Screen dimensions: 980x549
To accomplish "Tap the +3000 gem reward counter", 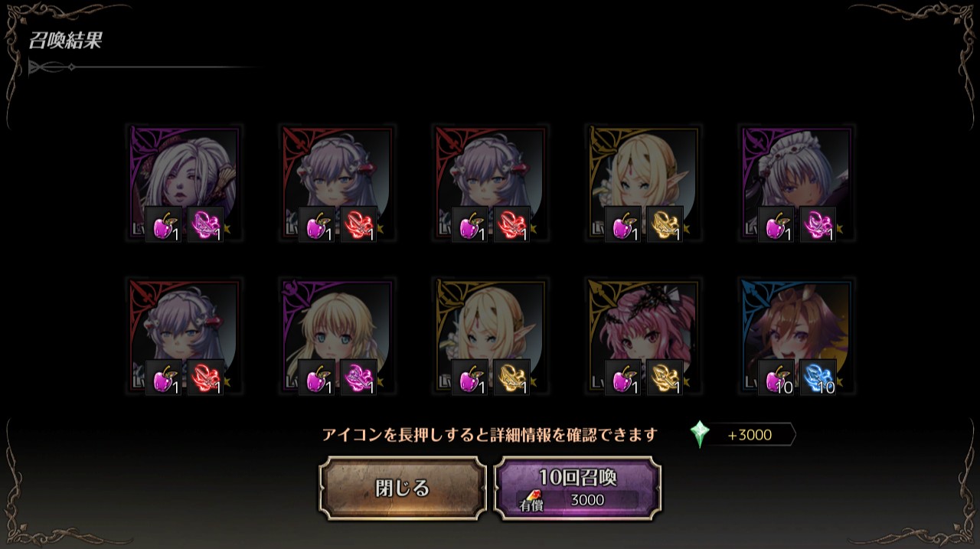I will click(750, 435).
